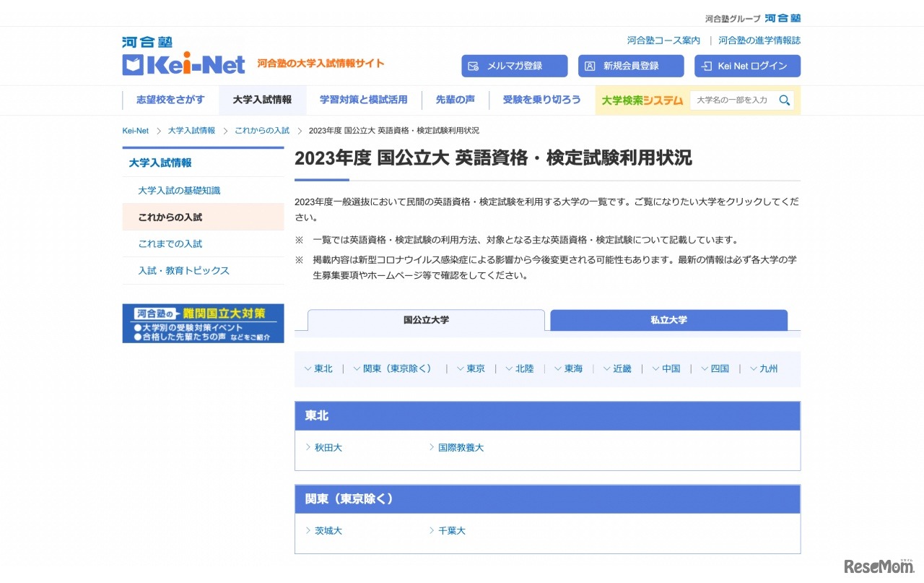This screenshot has width=924, height=583.
Task: Jump to the 東京 region section
Action: [471, 369]
